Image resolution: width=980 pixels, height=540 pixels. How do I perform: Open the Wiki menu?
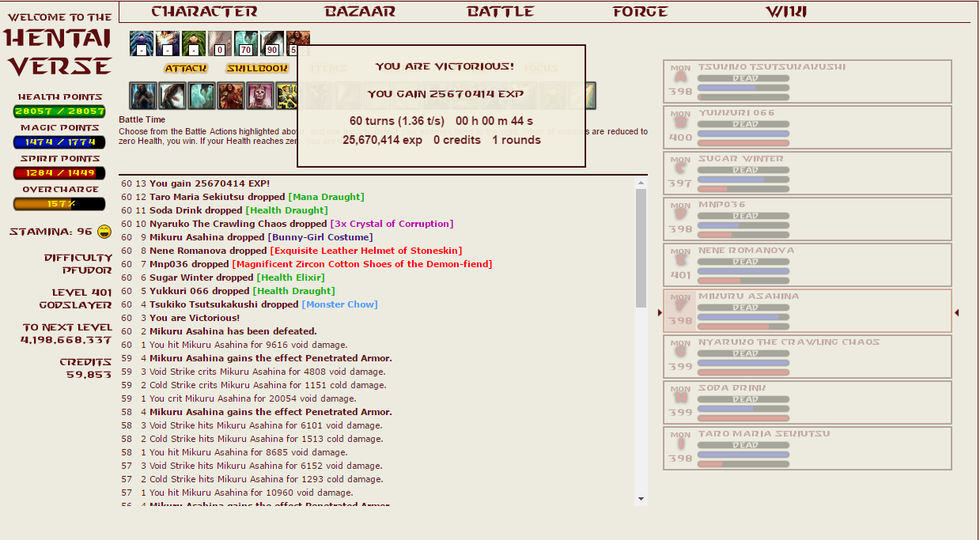point(786,11)
